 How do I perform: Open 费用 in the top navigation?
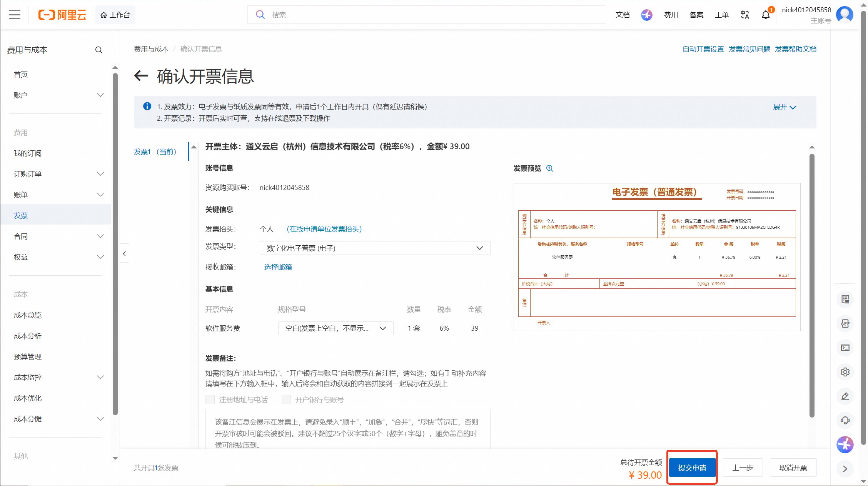(x=671, y=15)
